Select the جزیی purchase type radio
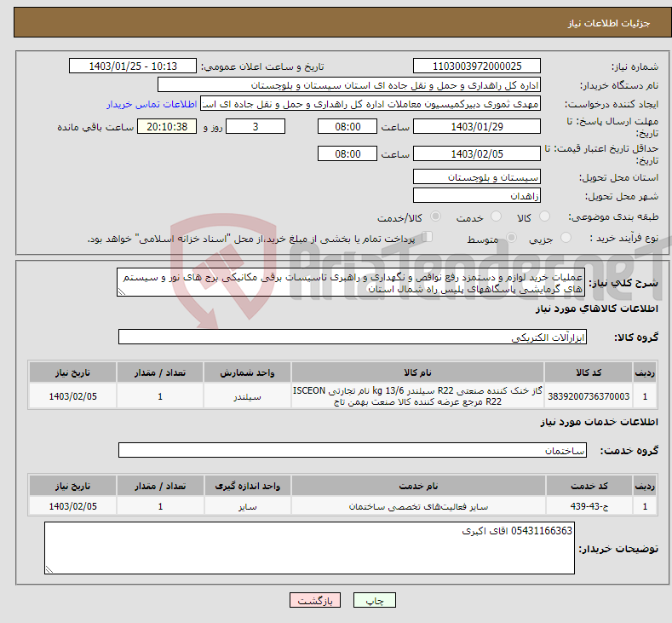Image resolution: width=672 pixels, height=623 pixels. [566, 238]
